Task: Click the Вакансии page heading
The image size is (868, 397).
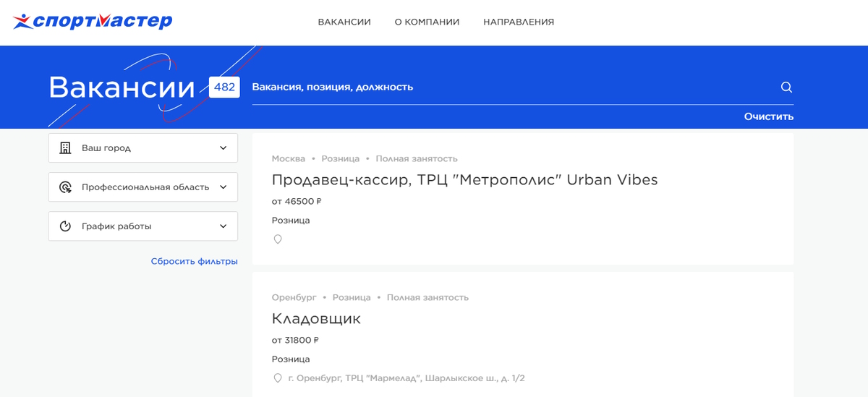Action: point(122,87)
